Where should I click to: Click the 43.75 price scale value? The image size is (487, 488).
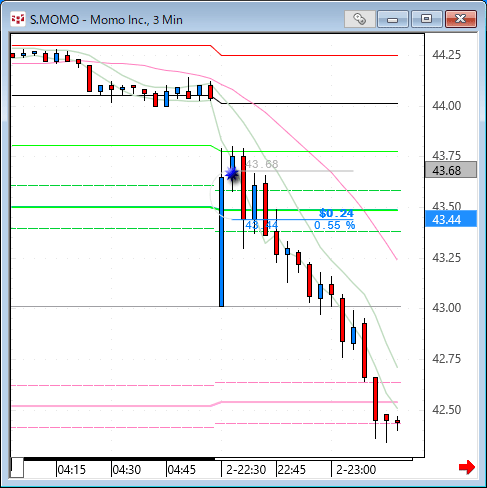[447, 156]
